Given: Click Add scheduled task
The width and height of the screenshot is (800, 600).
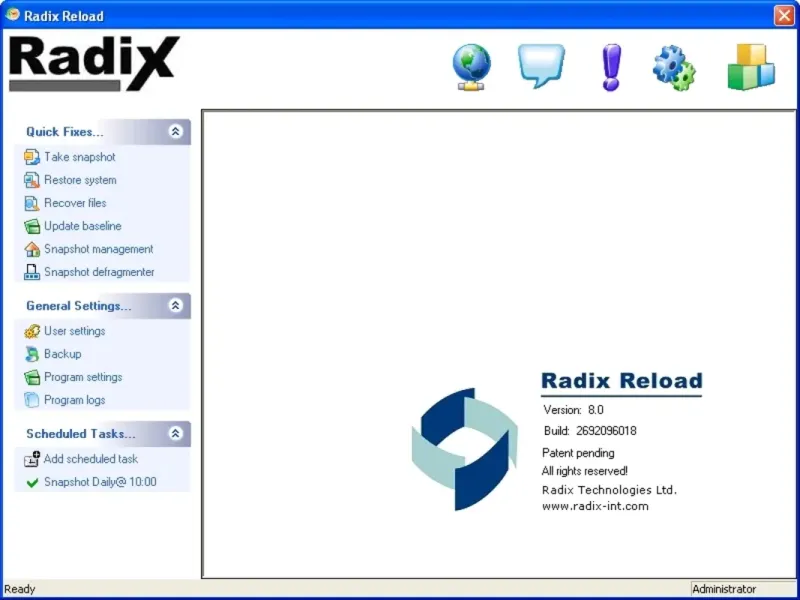Looking at the screenshot, I should pos(90,459).
